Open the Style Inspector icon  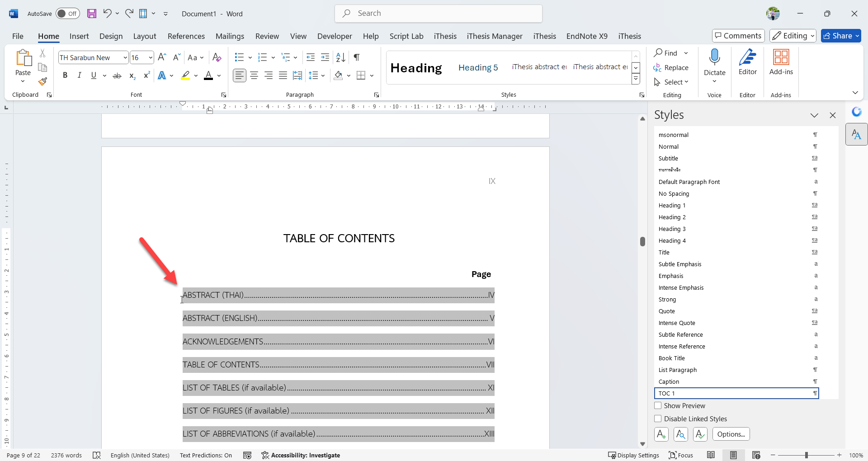pyautogui.click(x=681, y=434)
